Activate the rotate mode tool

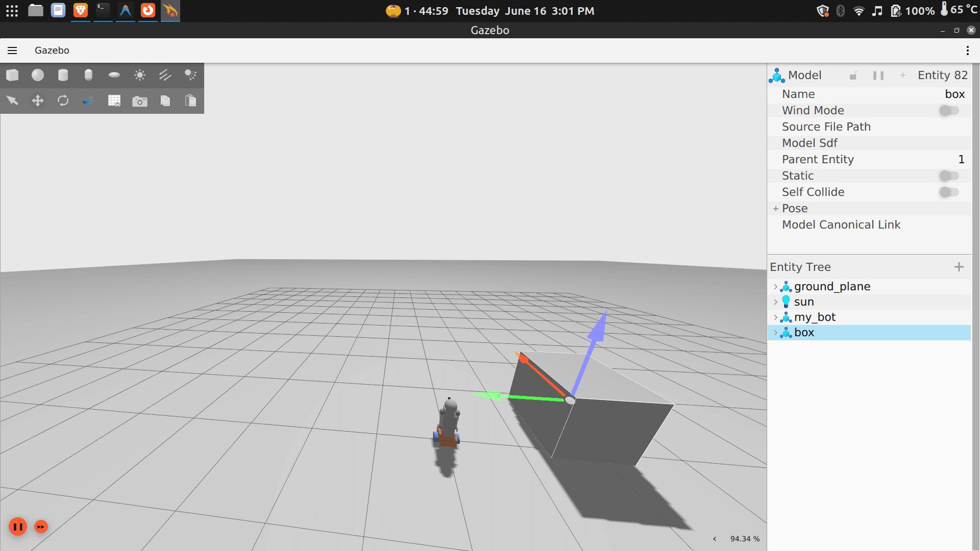(63, 101)
